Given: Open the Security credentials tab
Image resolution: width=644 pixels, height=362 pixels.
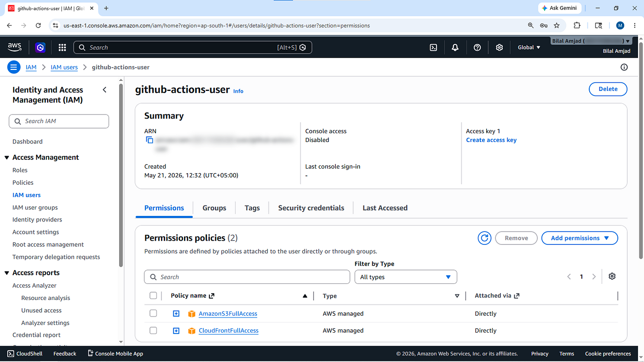Looking at the screenshot, I should pyautogui.click(x=311, y=208).
